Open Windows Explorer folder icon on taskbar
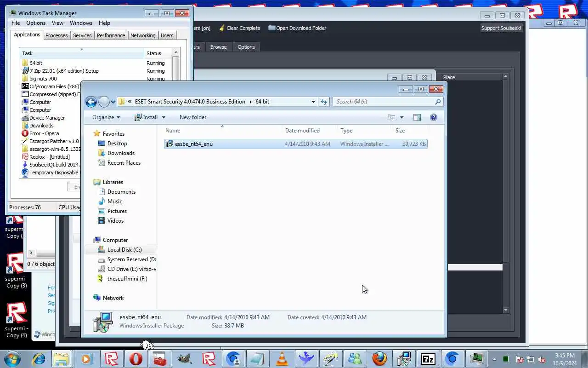Screen dimensions: 588x368 [61, 358]
